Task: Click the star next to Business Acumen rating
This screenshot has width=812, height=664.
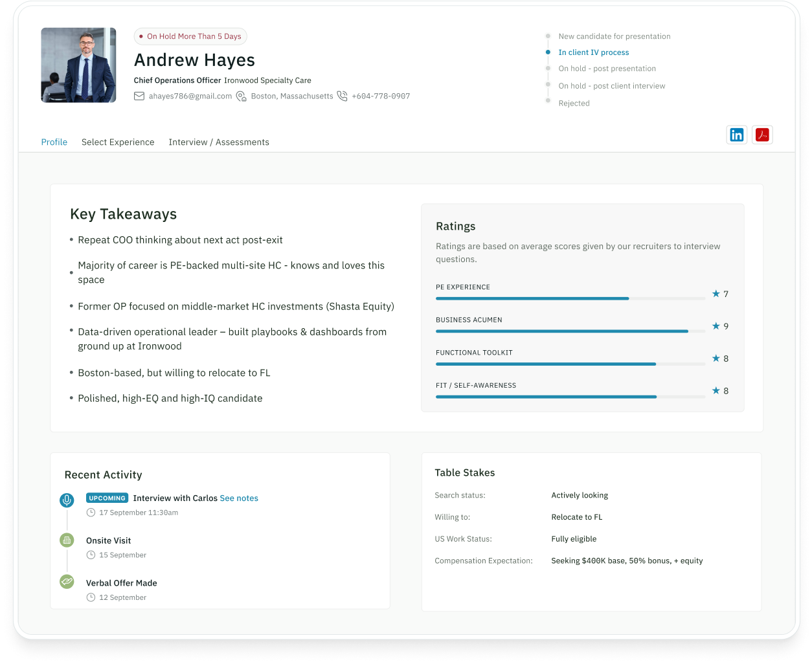Action: pos(716,326)
